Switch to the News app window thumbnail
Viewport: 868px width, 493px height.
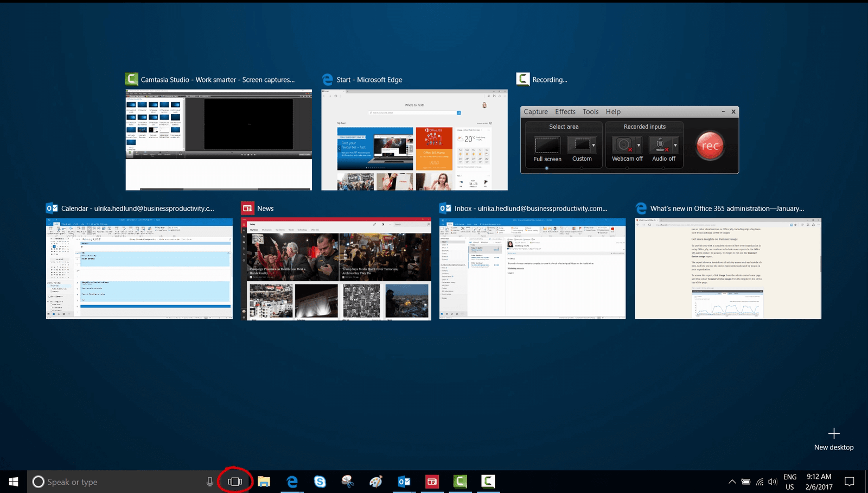pos(336,269)
